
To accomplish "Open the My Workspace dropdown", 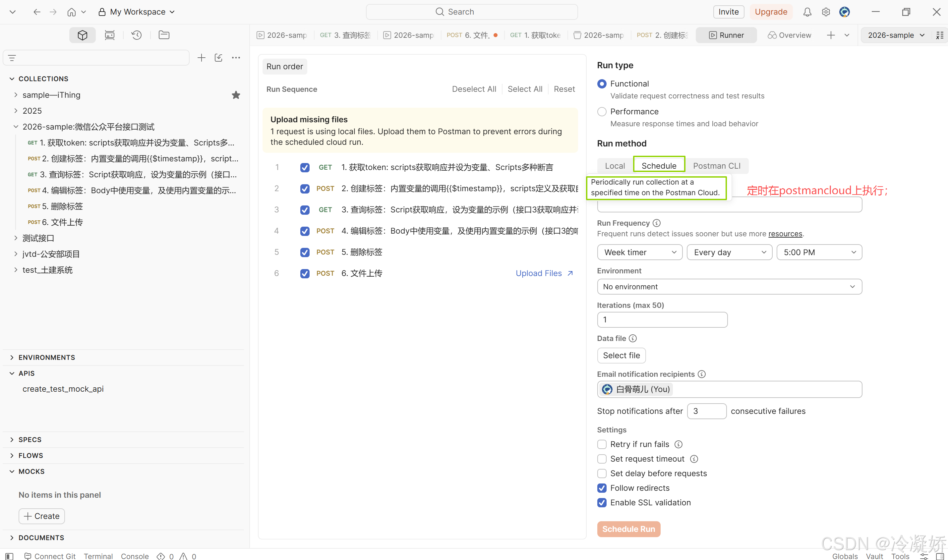I will [x=137, y=12].
